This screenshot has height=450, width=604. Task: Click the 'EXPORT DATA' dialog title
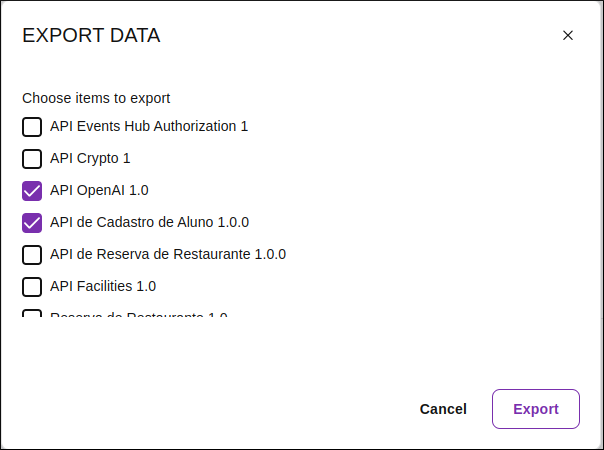tap(91, 36)
